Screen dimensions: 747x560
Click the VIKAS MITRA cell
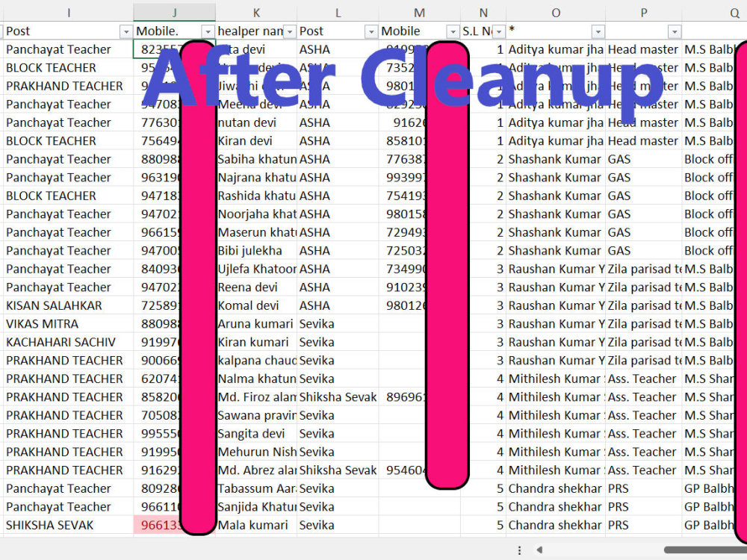69,324
